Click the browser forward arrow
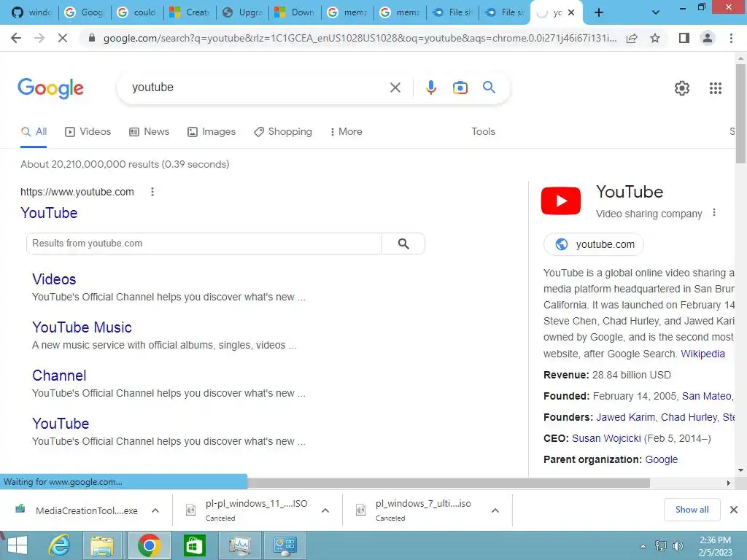The width and height of the screenshot is (747, 560). pos(39,38)
